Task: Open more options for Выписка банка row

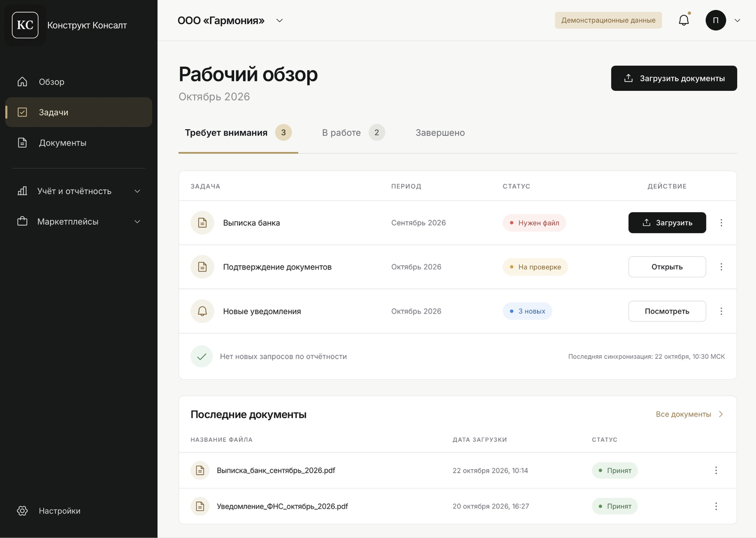Action: point(721,223)
